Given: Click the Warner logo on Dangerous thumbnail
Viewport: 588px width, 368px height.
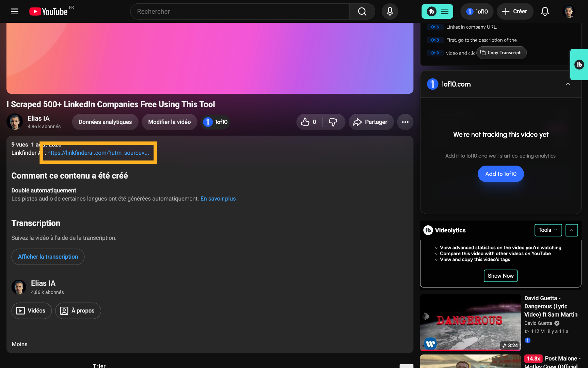Looking at the screenshot, I should click(430, 343).
